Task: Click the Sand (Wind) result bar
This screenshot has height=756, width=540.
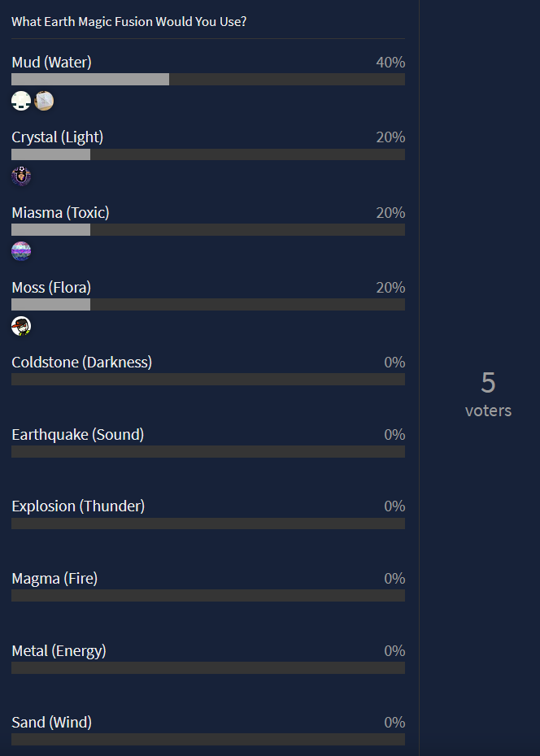Action: tap(208, 740)
